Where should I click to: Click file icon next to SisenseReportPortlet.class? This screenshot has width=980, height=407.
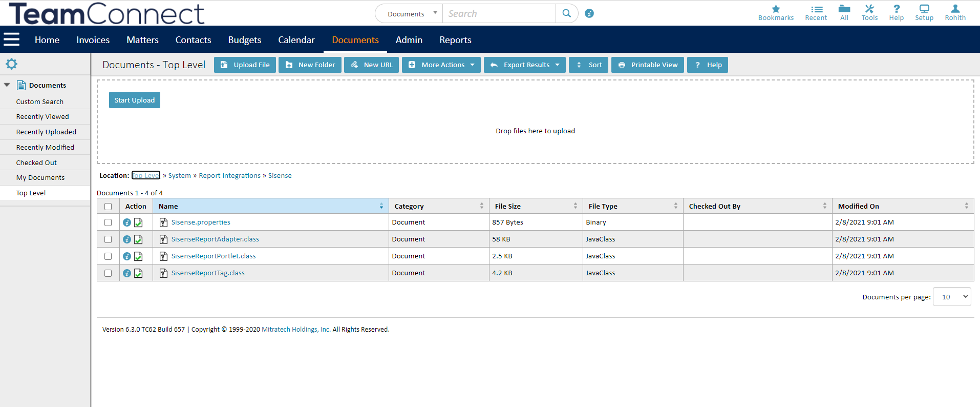coord(163,256)
